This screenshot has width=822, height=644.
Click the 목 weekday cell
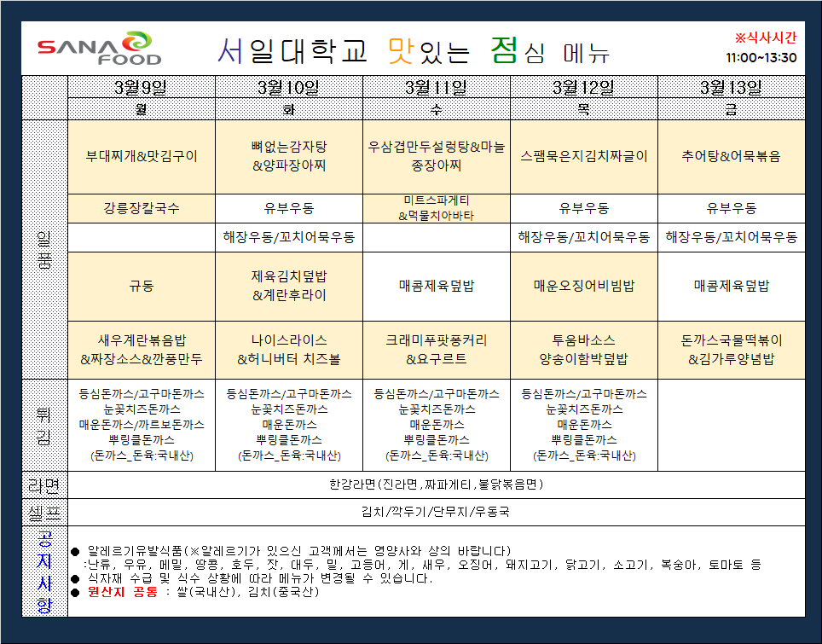(583, 109)
